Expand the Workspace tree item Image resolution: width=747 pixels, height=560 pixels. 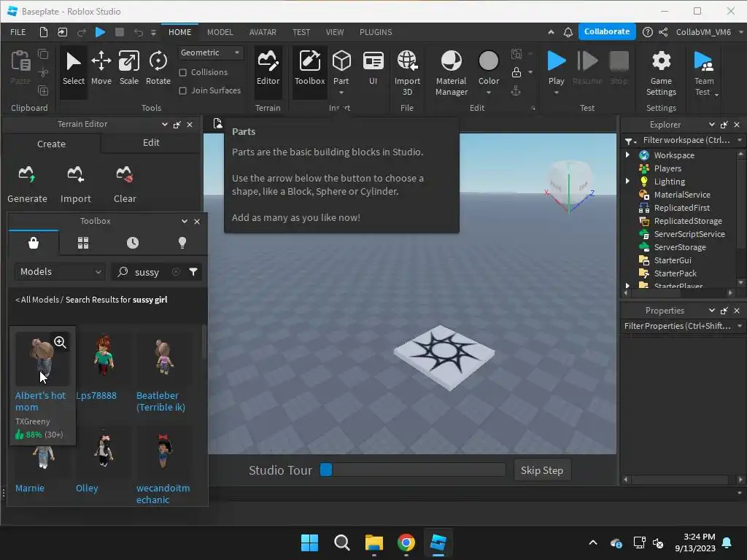click(627, 155)
